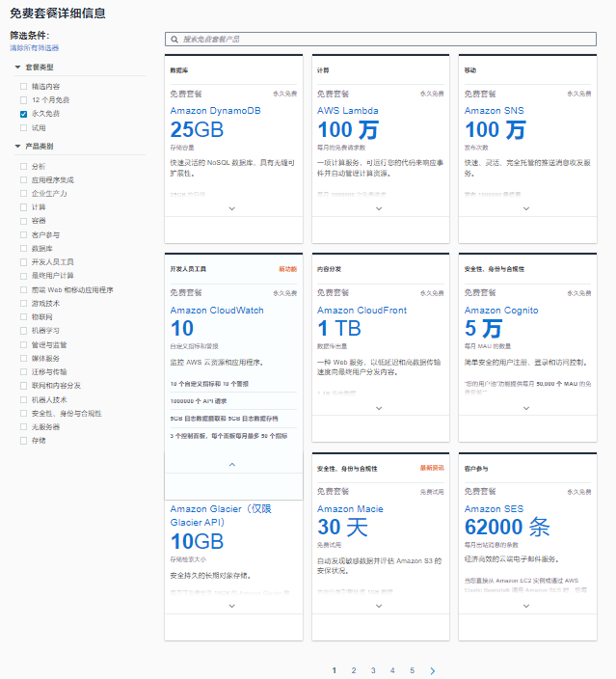Check the 迁移与传输 filter
This screenshot has width=616, height=679.
coord(24,372)
